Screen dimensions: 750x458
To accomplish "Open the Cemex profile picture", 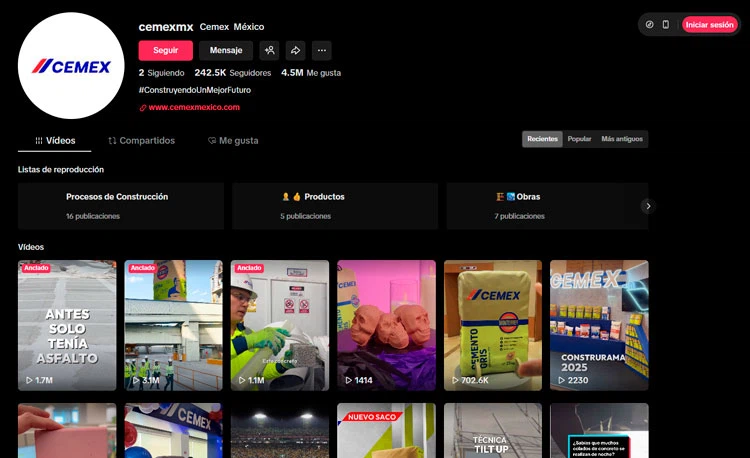I will 71,65.
